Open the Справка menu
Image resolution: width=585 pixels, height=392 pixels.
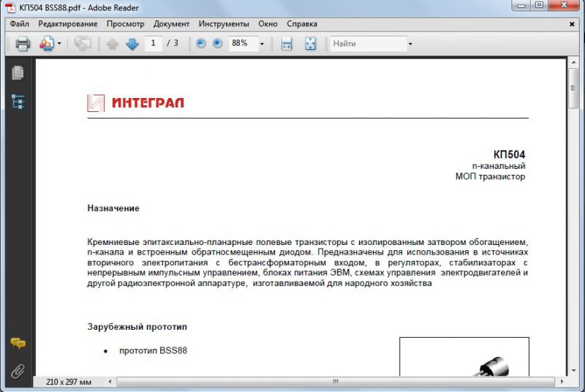tap(302, 24)
